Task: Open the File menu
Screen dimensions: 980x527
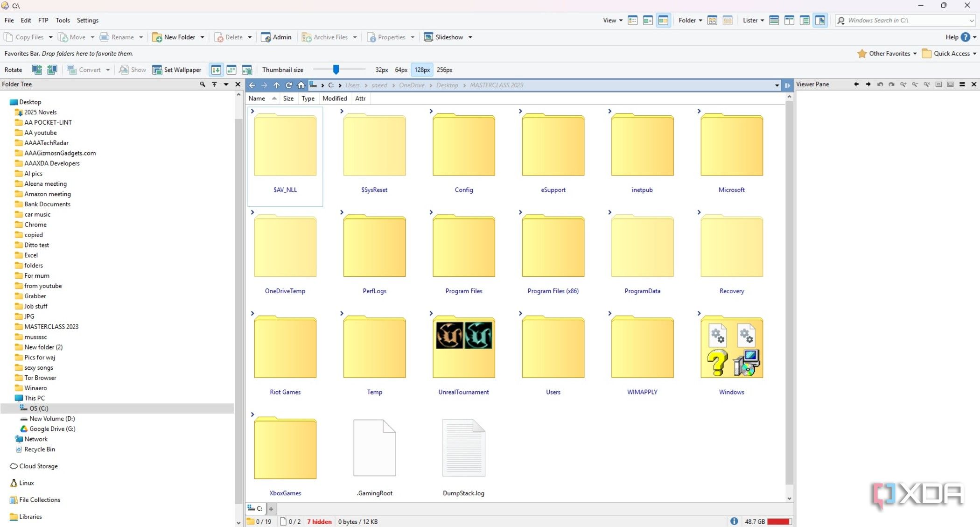Action: [9, 21]
